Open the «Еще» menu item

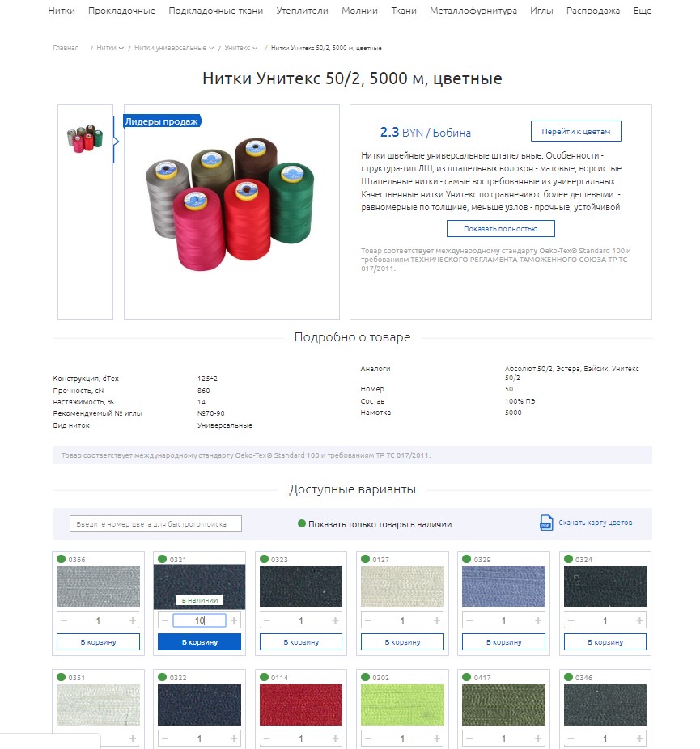pos(642,11)
